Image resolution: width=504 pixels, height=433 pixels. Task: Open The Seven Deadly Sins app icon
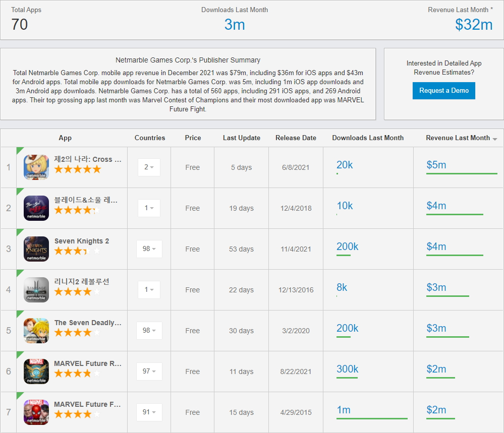click(36, 330)
